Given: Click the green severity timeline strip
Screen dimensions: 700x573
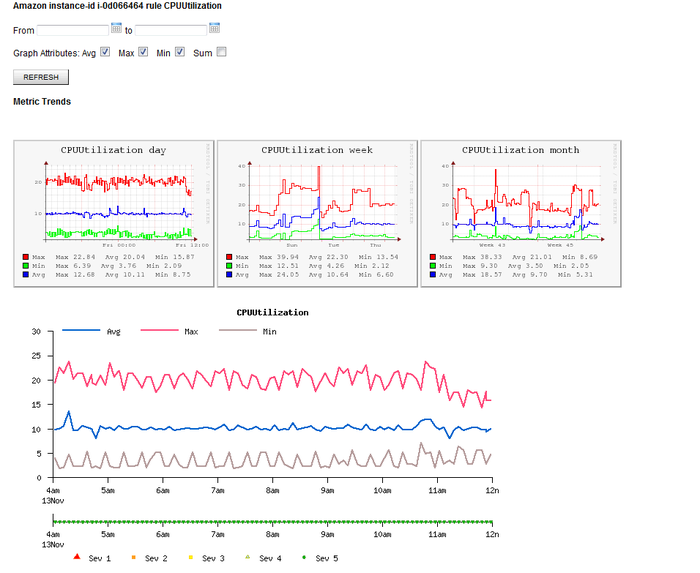Looking at the screenshot, I should pyautogui.click(x=273, y=522).
